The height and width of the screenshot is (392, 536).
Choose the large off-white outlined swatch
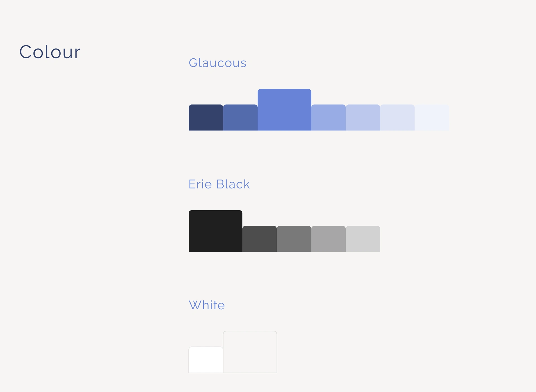(x=250, y=352)
